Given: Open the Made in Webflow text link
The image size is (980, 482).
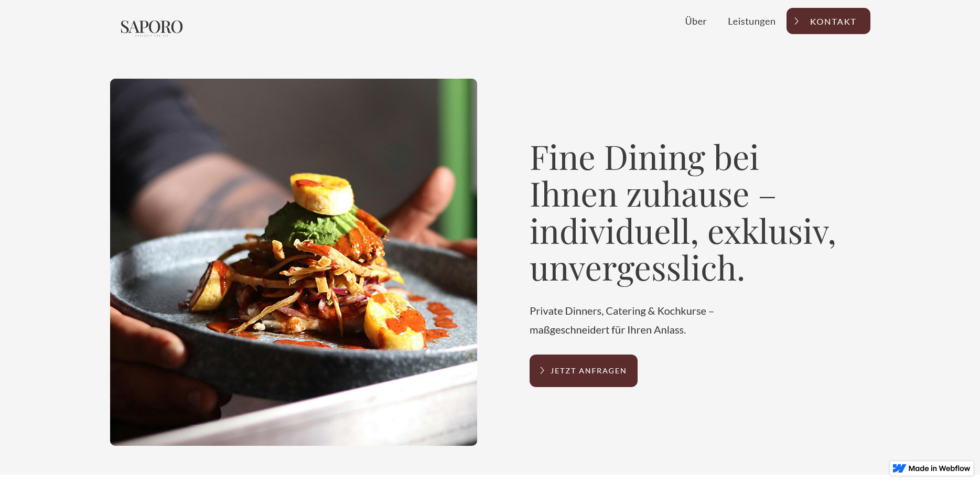Looking at the screenshot, I should click(x=939, y=468).
